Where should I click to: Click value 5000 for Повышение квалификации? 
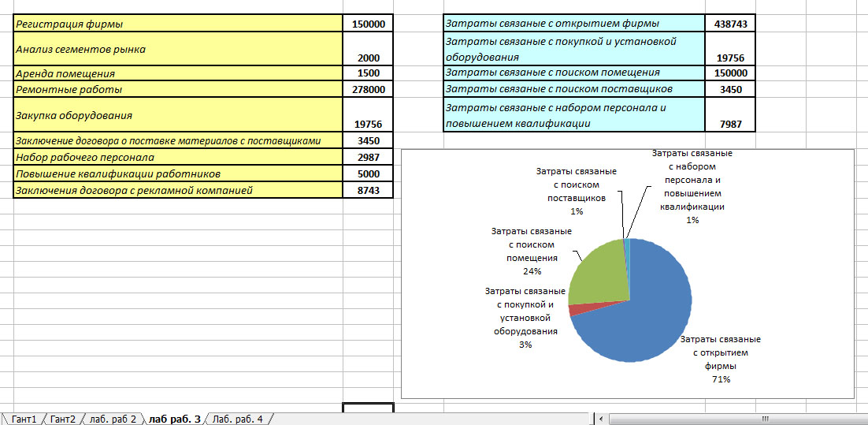point(368,173)
